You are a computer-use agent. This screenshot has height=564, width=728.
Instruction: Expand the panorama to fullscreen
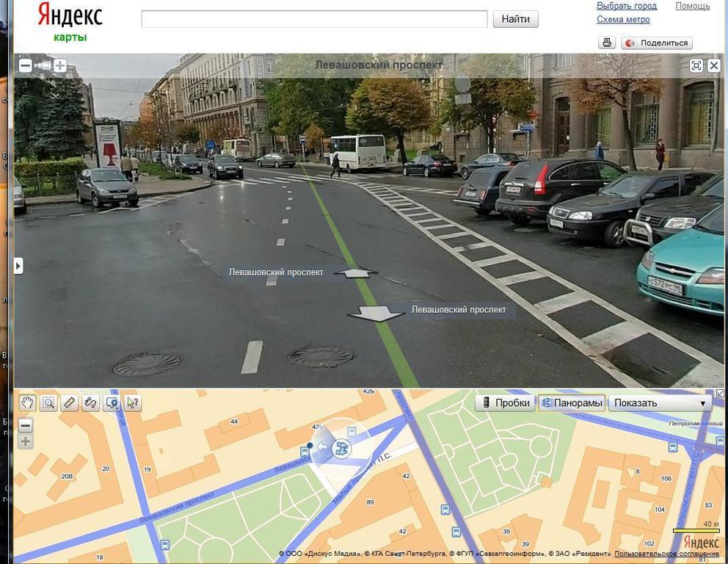(696, 65)
